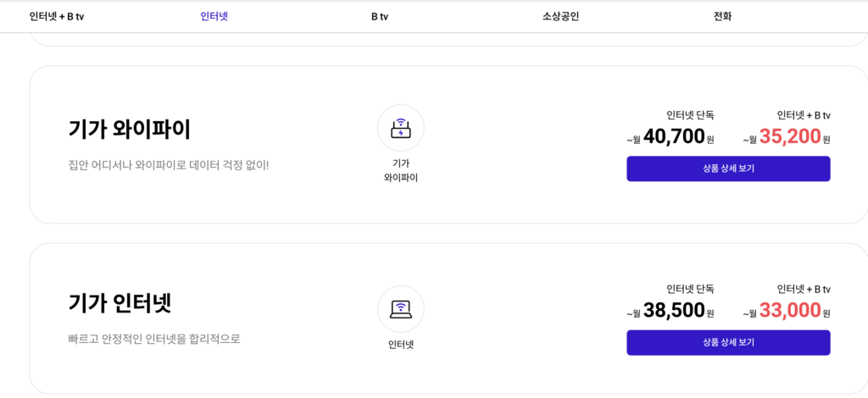Image resolution: width=868 pixels, height=398 pixels.
Task: Open 상품 상세 보기 for 기가 인터넷
Action: click(x=728, y=342)
